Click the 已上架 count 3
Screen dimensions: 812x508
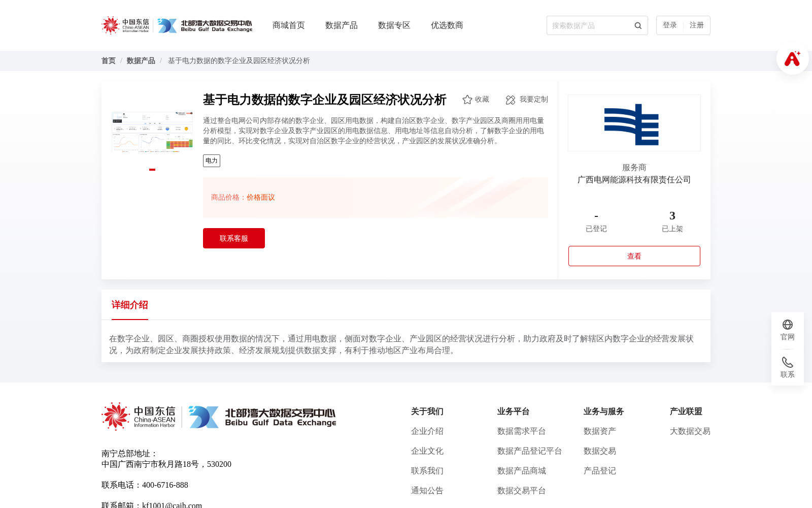coord(672,216)
